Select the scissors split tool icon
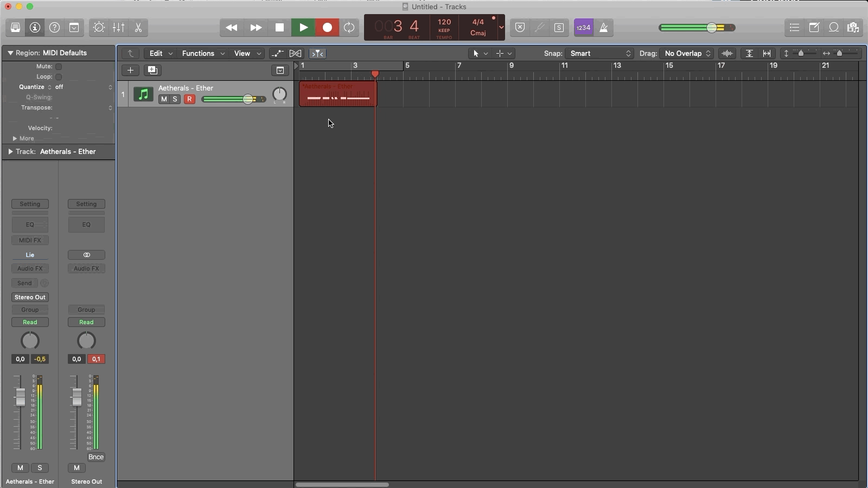This screenshot has width=868, height=488. coord(139,28)
